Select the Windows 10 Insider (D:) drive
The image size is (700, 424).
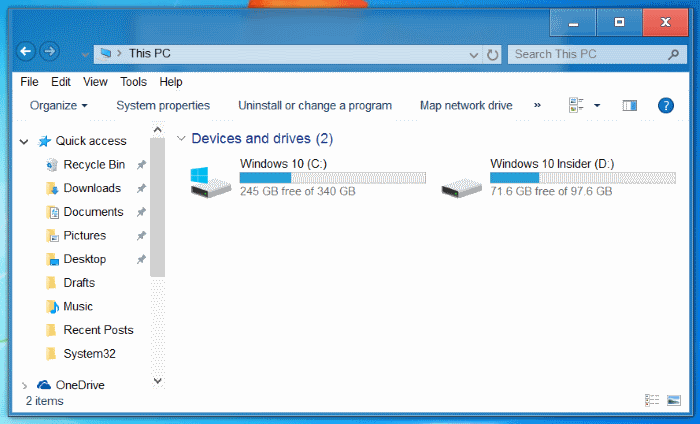tap(558, 178)
